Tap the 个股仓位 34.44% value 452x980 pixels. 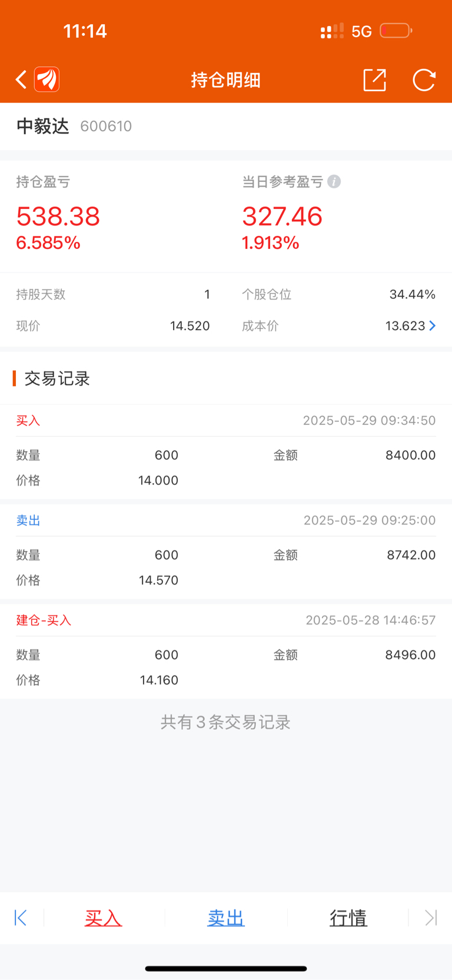coord(412,294)
